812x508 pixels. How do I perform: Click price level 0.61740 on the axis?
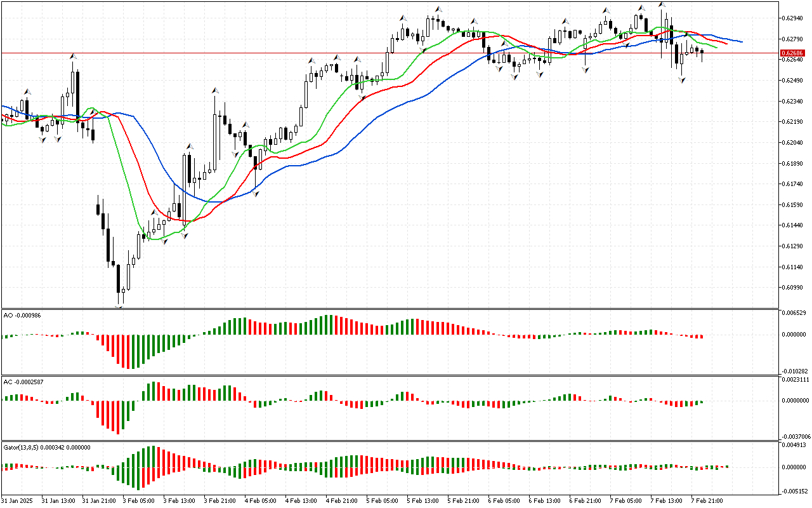tap(791, 184)
